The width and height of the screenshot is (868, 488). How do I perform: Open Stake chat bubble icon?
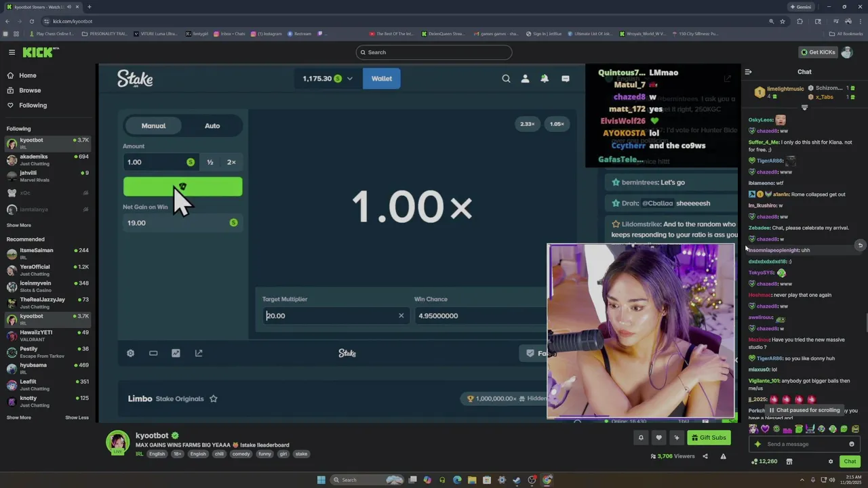click(566, 79)
